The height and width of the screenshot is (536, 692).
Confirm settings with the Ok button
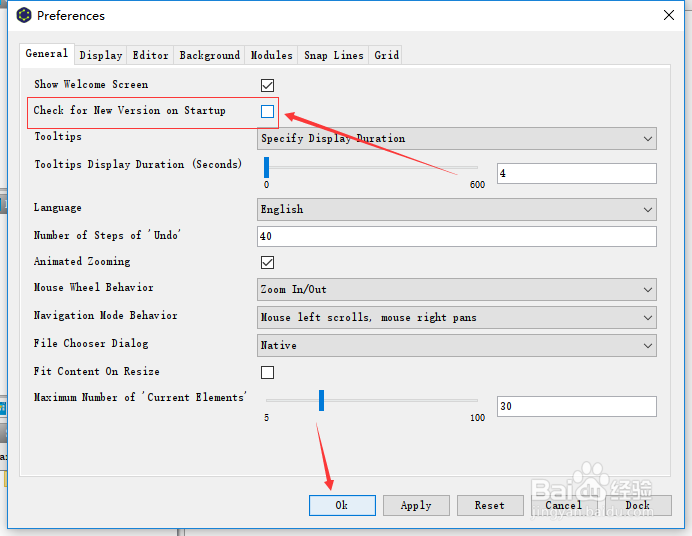point(342,505)
